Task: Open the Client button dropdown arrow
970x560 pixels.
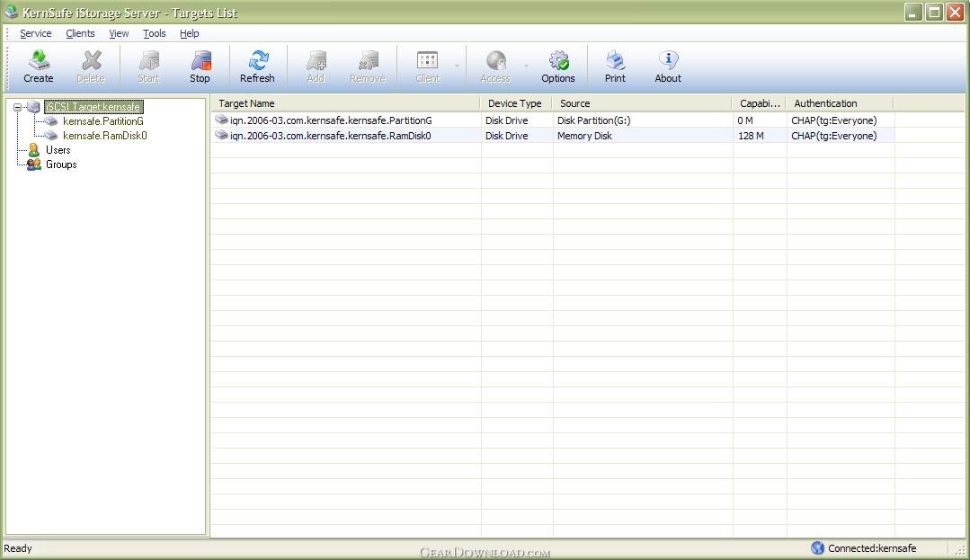Action: point(458,66)
